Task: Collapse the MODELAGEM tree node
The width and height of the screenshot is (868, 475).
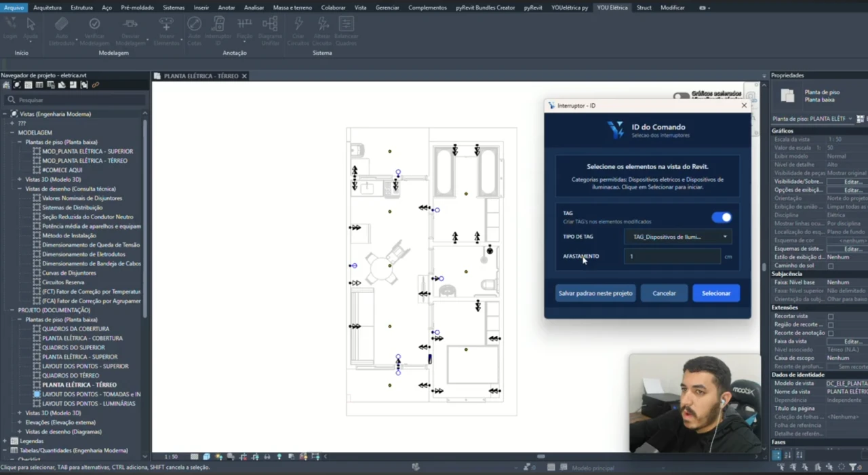Action: tap(12, 133)
